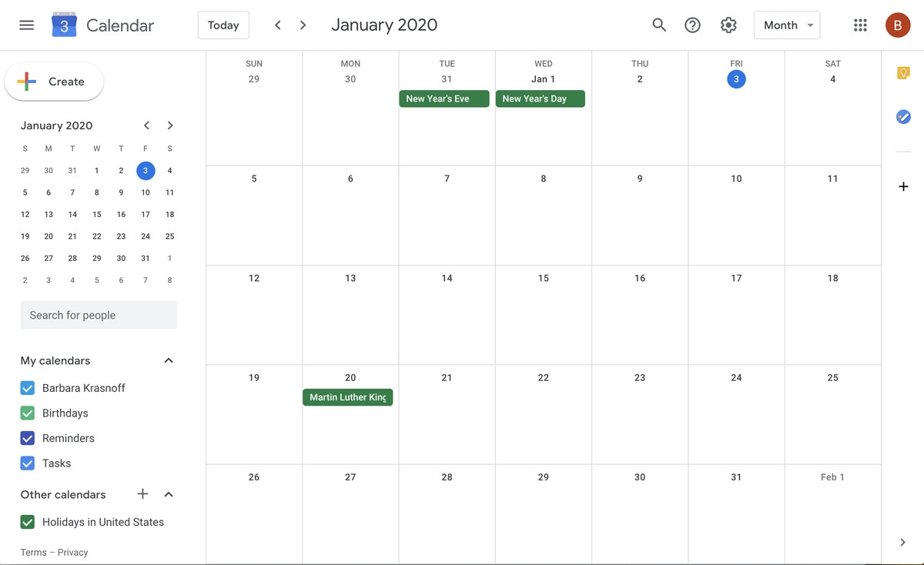Screen dimensions: 924x565
Task: Click the search magnifier icon
Action: pyautogui.click(x=659, y=25)
